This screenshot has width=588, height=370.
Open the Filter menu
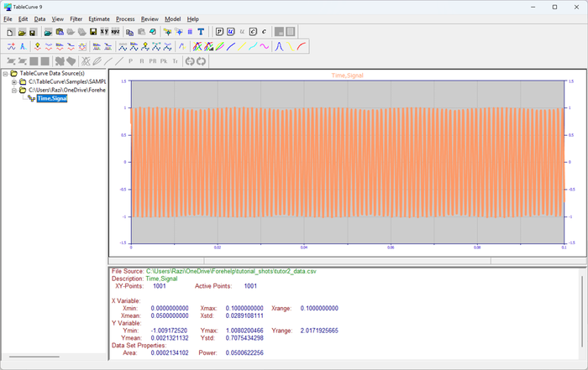[76, 19]
